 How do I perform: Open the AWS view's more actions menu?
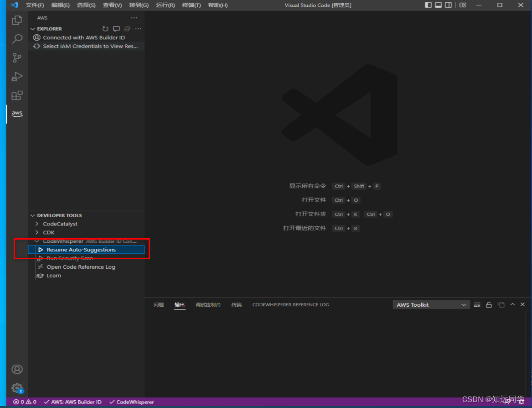pyautogui.click(x=134, y=18)
